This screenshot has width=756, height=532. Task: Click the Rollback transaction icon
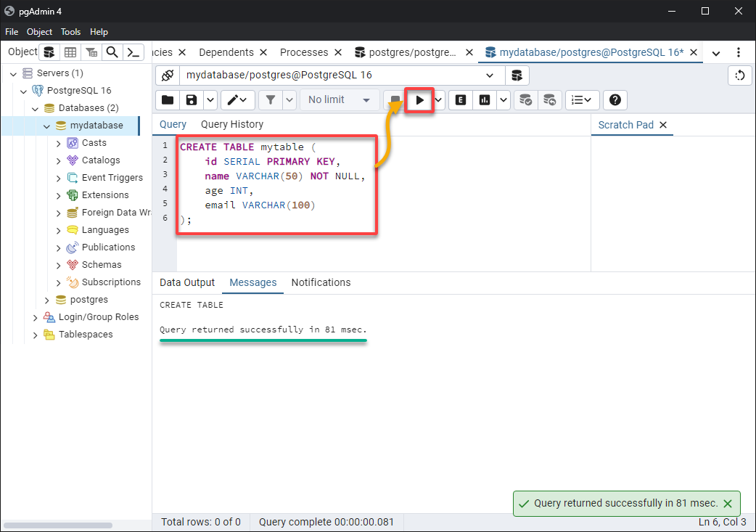click(x=550, y=100)
